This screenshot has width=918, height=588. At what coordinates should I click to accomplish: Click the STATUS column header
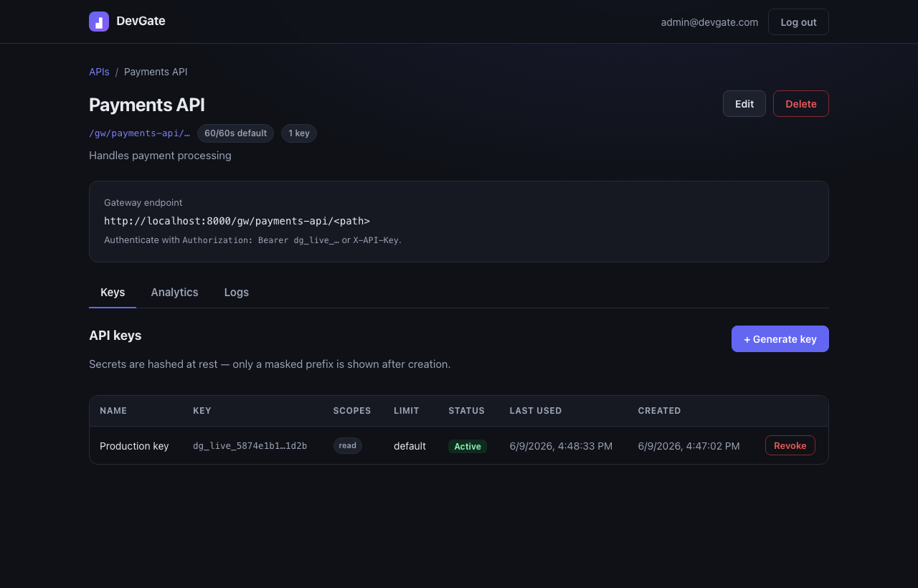[466, 411]
